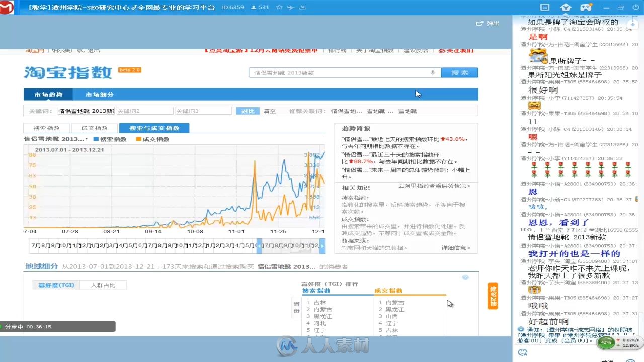Image resolution: width=644 pixels, height=362 pixels.
Task: Click the orange 建议反馈 feedback side button
Action: point(493,296)
